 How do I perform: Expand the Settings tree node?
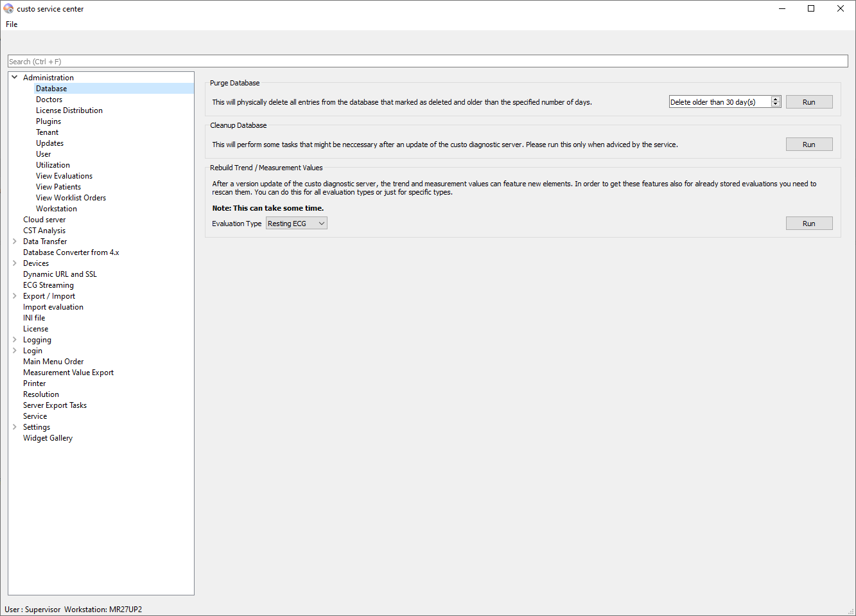click(15, 427)
